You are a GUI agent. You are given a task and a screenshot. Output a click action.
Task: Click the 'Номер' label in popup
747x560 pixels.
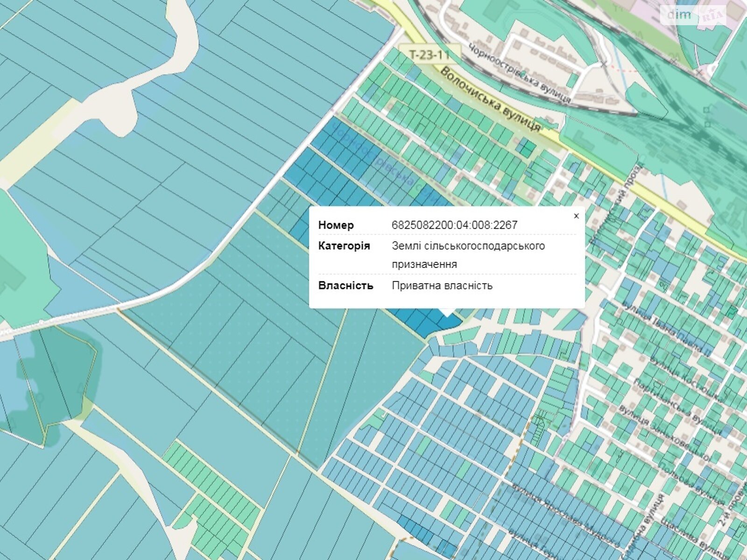336,225
